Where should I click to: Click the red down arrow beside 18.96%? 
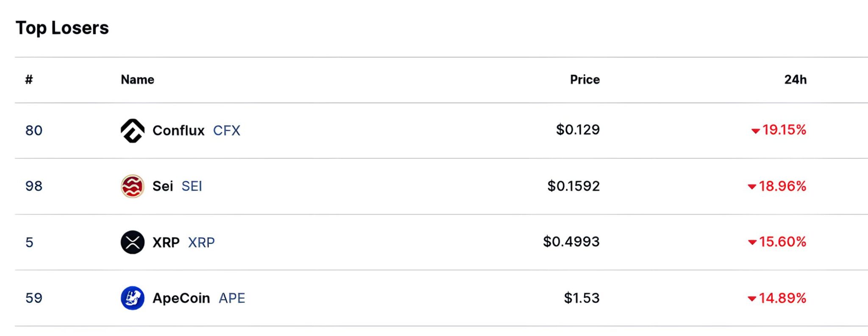point(752,187)
